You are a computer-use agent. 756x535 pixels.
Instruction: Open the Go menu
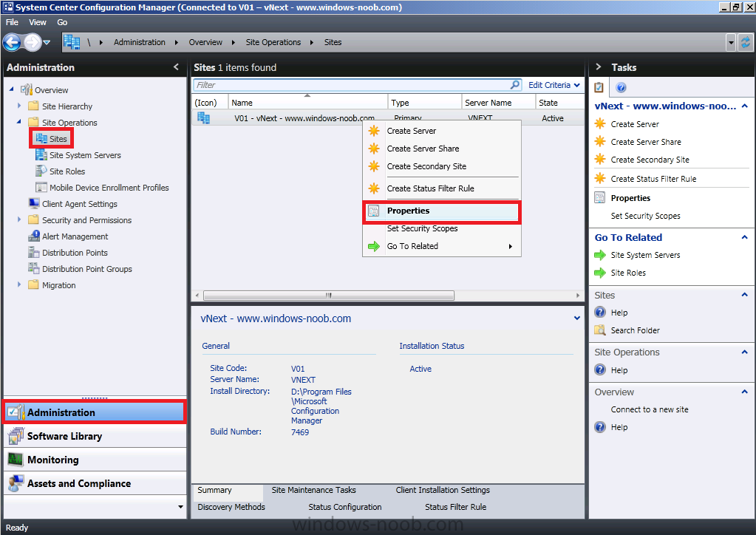[x=62, y=22]
